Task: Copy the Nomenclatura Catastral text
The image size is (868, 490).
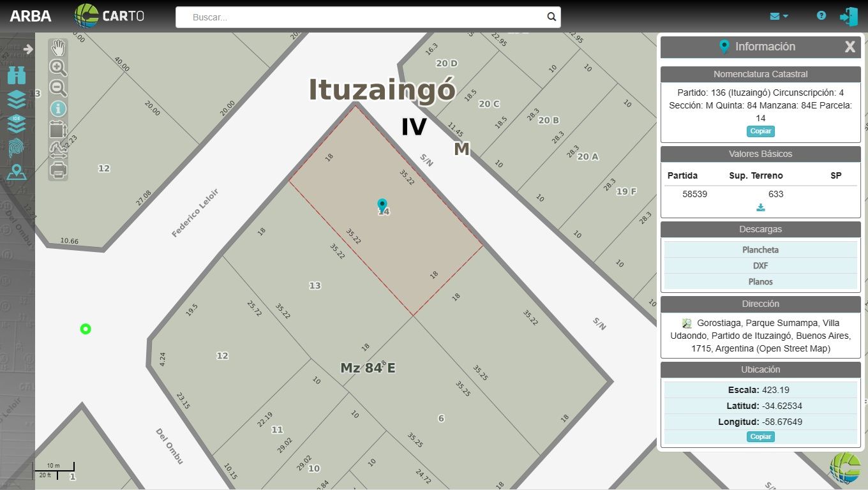Action: coord(760,131)
